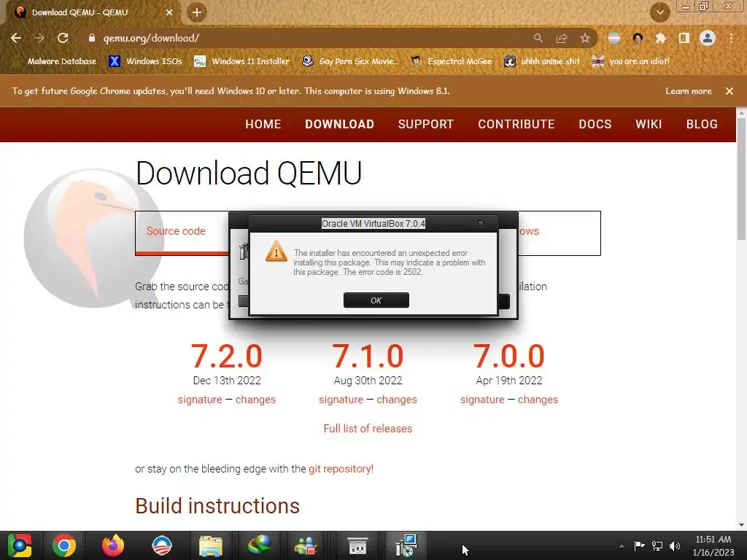Open a new tab with plus button

coord(197,12)
